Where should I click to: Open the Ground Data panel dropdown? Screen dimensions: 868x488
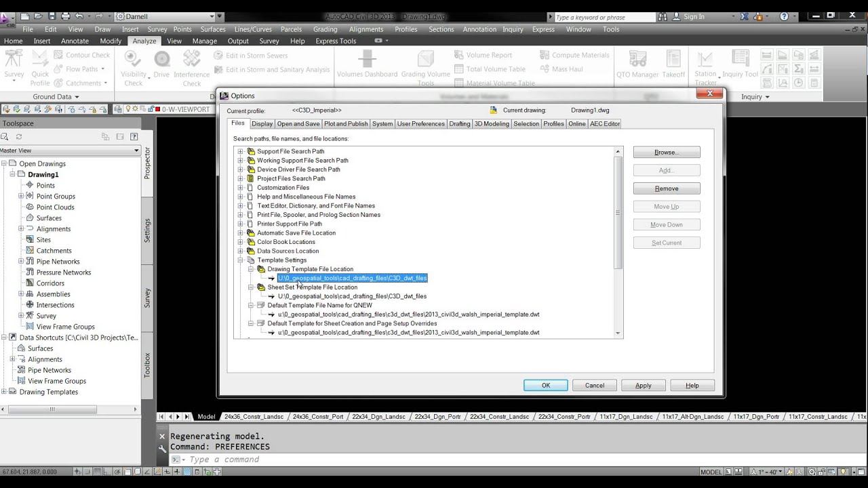(x=77, y=97)
